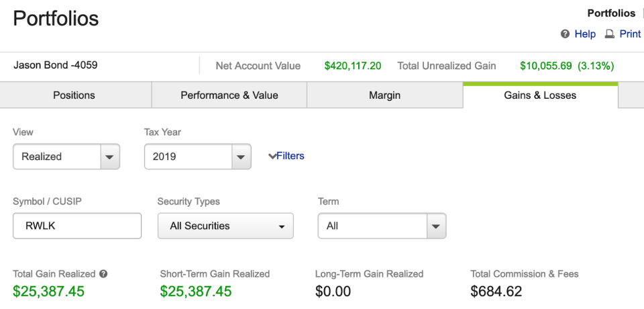
Task: Open the Tax Year dropdown showing 2019
Action: pyautogui.click(x=197, y=157)
